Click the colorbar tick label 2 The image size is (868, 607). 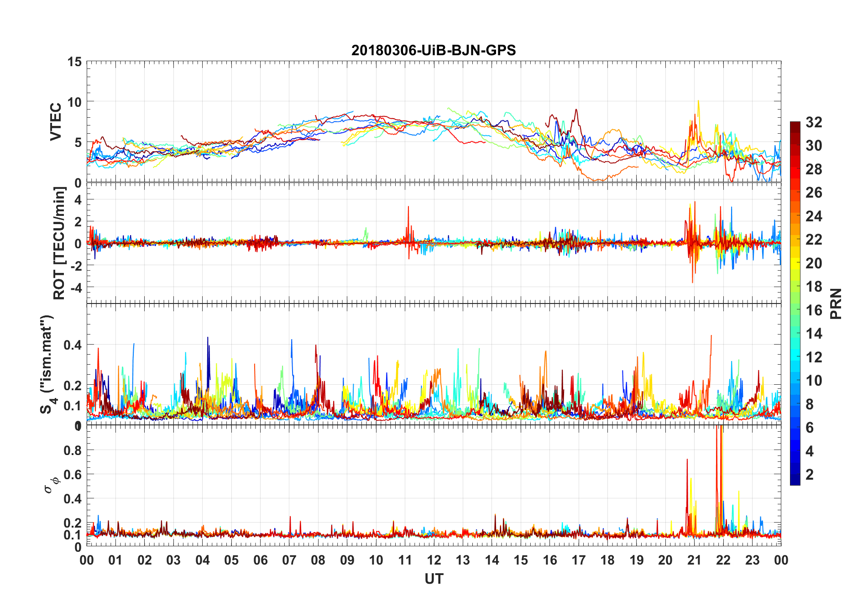(810, 475)
